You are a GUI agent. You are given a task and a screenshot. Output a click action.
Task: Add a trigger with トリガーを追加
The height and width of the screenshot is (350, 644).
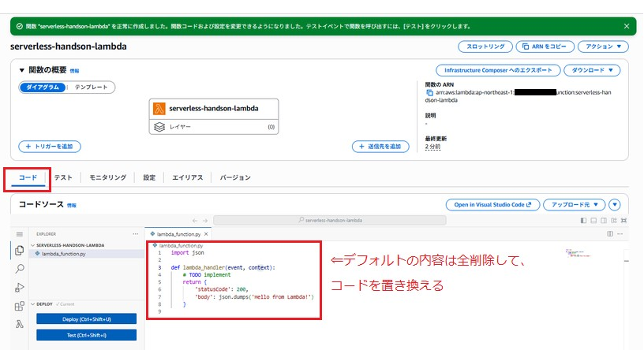49,147
